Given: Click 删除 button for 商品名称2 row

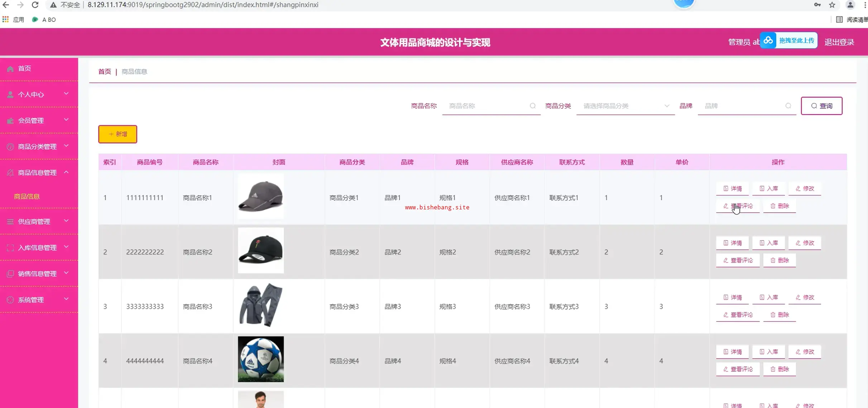Looking at the screenshot, I should (780, 260).
